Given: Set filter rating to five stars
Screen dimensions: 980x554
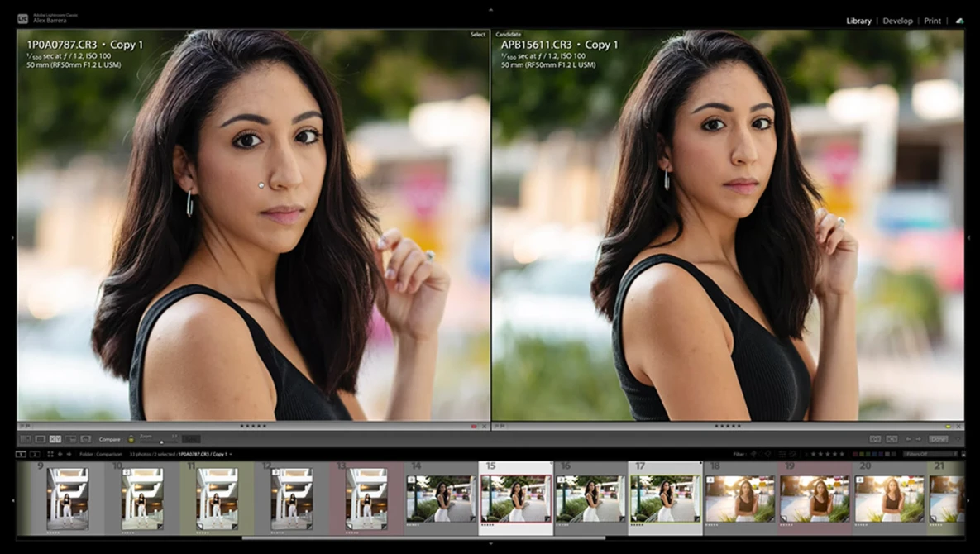Looking at the screenshot, I should pyautogui.click(x=842, y=454).
